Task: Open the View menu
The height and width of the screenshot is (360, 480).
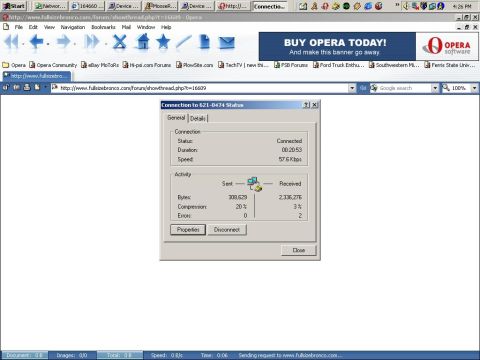Action: click(49, 27)
